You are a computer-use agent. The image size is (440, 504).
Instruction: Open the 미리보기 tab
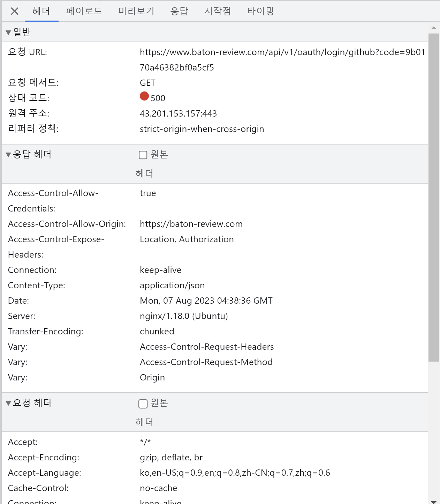[136, 11]
